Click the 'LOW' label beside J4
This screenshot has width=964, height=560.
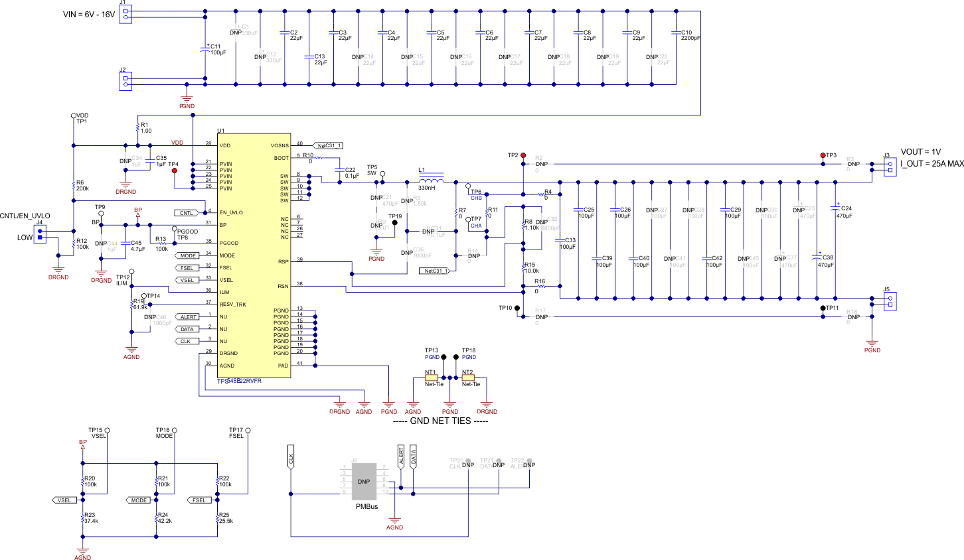(25, 238)
